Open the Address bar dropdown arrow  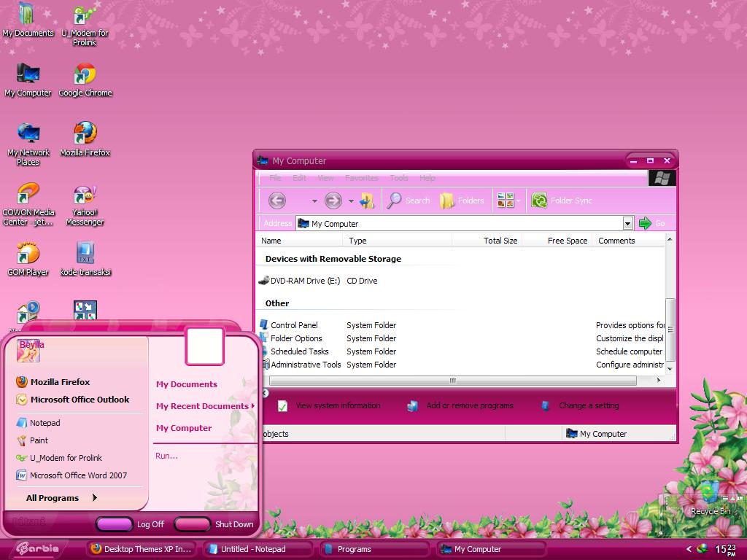627,223
